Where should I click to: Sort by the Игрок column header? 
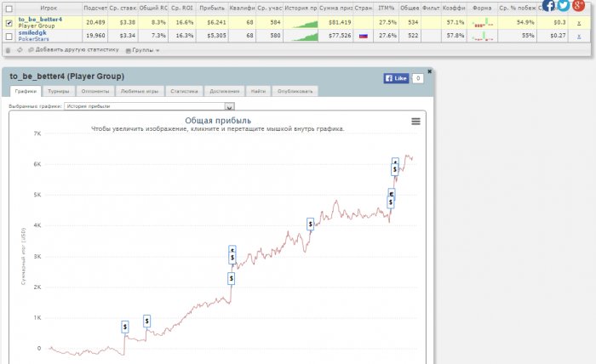coord(49,8)
